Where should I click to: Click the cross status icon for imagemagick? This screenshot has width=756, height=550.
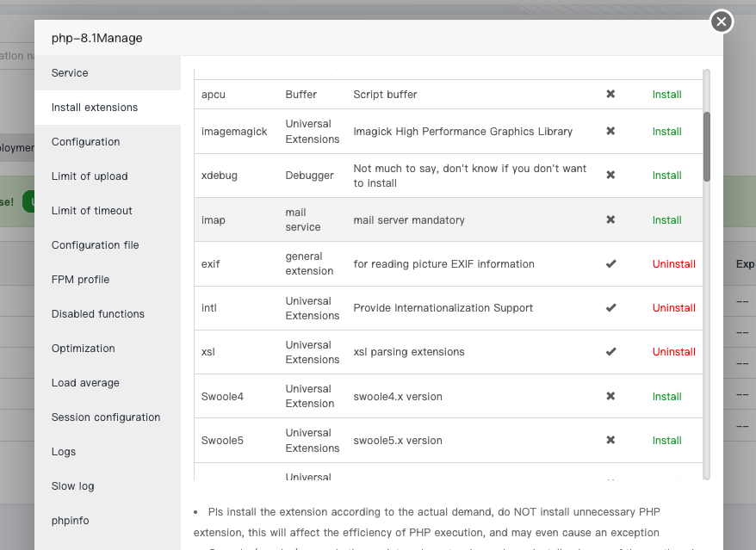click(610, 131)
